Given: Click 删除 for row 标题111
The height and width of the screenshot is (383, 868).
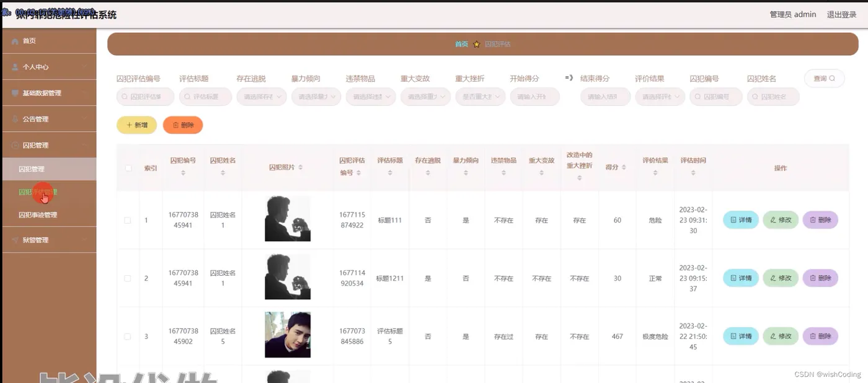Looking at the screenshot, I should pos(820,220).
